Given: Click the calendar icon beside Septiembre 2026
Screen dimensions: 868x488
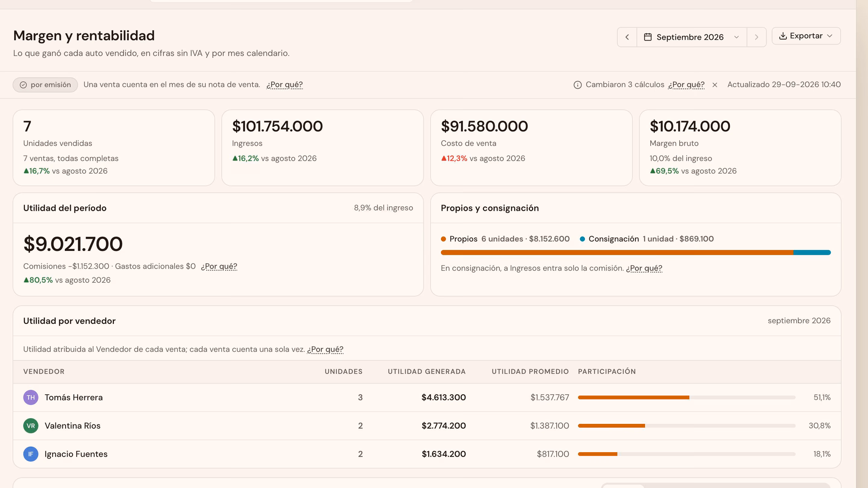Looking at the screenshot, I should click(x=648, y=37).
